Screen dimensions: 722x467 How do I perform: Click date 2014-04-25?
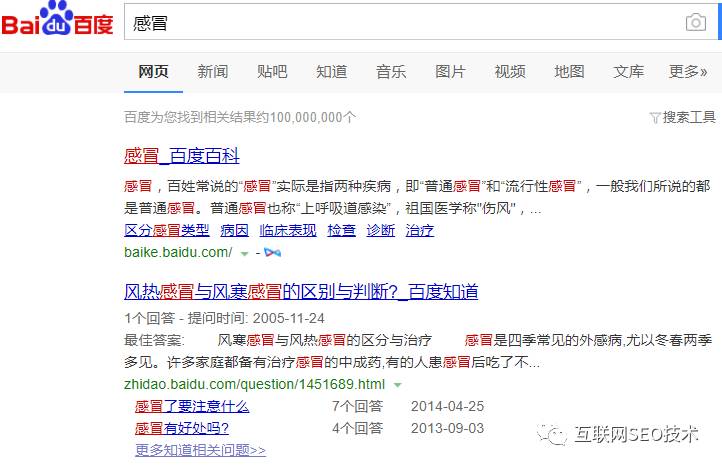(448, 406)
